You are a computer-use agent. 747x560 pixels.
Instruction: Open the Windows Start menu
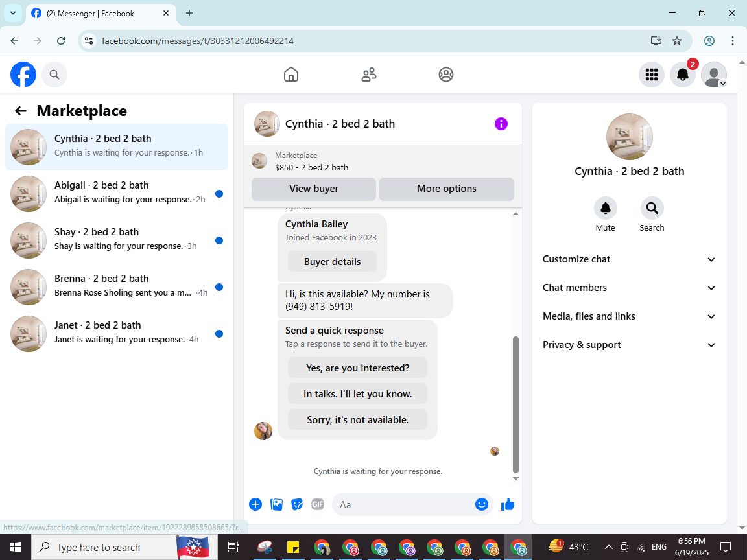point(16,547)
